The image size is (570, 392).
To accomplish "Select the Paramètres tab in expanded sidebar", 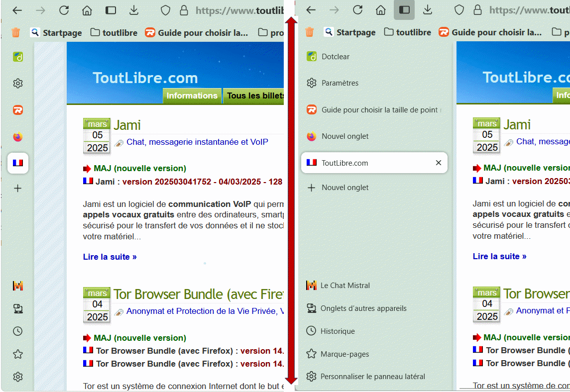I will [x=374, y=83].
